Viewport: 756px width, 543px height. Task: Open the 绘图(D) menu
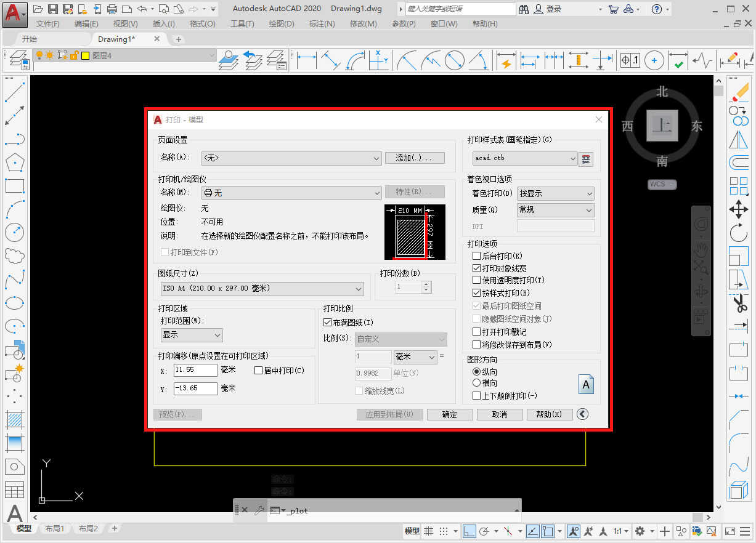282,23
